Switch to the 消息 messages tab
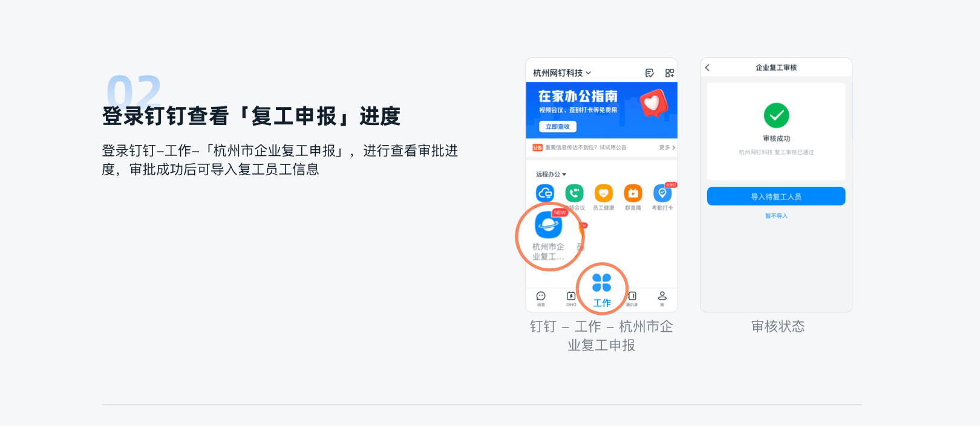 [541, 299]
